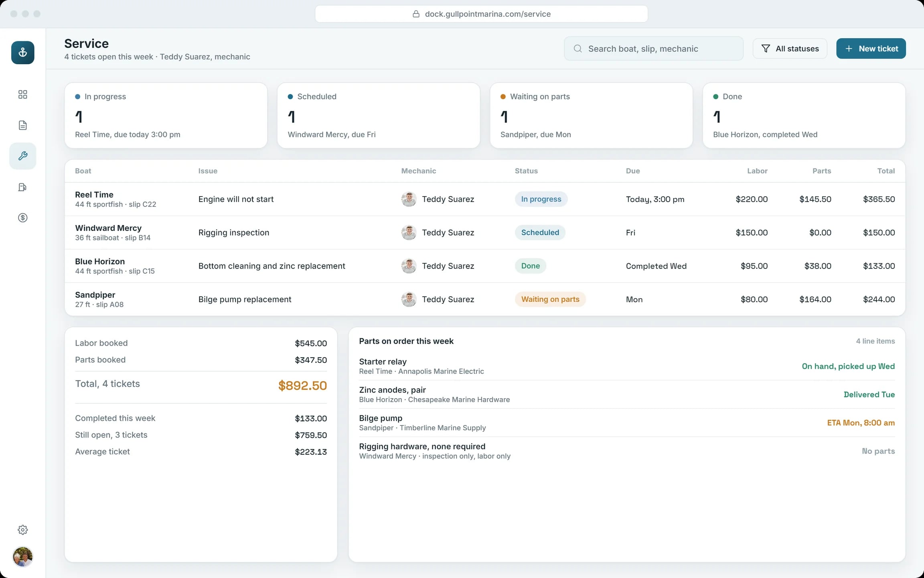The width and height of the screenshot is (924, 578).
Task: Click the Waiting on parts status badge
Action: [550, 299]
